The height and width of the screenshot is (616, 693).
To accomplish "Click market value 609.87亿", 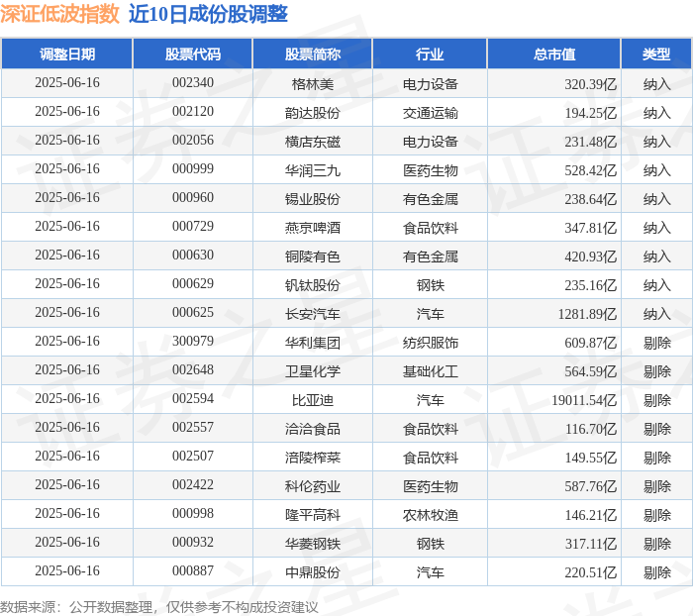I will [590, 343].
